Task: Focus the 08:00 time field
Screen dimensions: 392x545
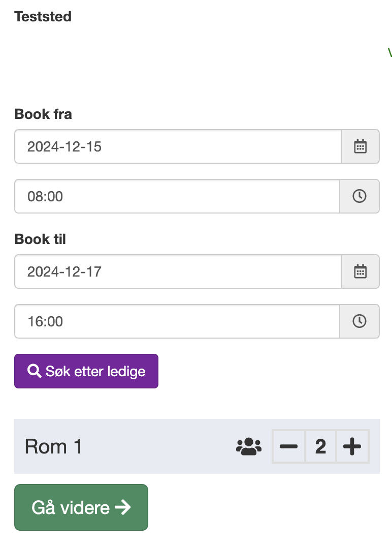Action: [177, 196]
